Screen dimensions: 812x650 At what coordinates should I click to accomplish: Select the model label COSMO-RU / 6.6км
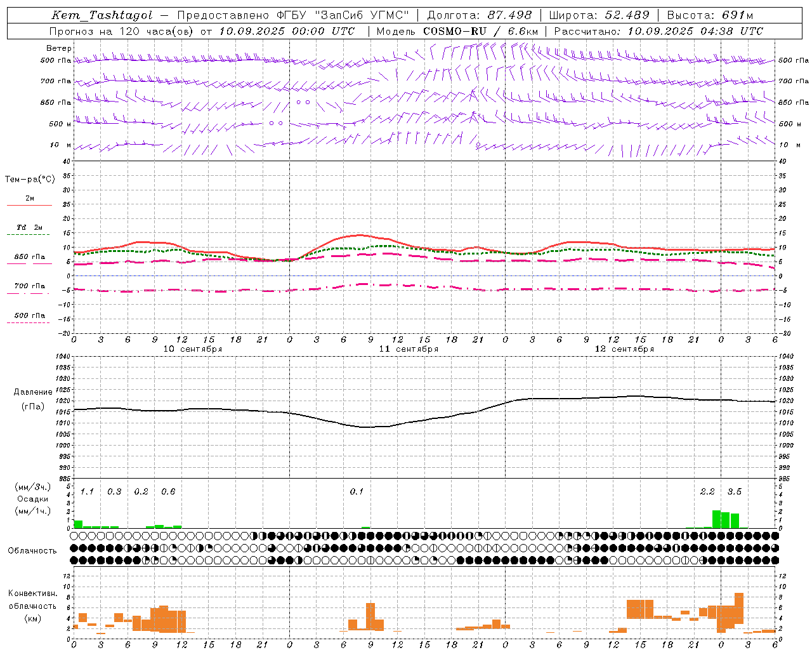tap(481, 31)
